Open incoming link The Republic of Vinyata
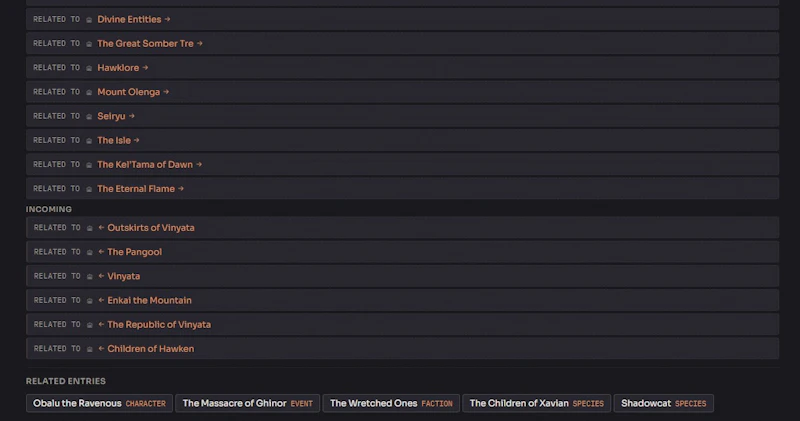 pos(155,325)
